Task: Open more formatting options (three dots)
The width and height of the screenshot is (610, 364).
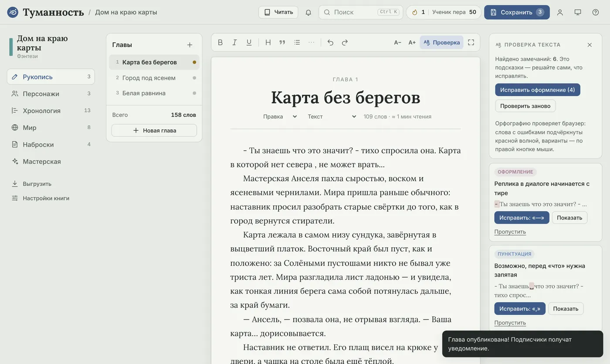Action: click(x=311, y=42)
